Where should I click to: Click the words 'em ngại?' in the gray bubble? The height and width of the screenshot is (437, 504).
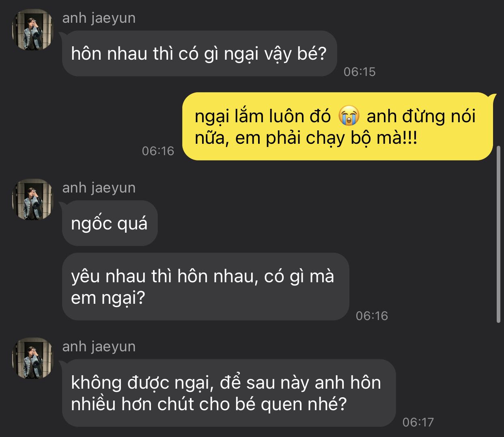pos(108,298)
